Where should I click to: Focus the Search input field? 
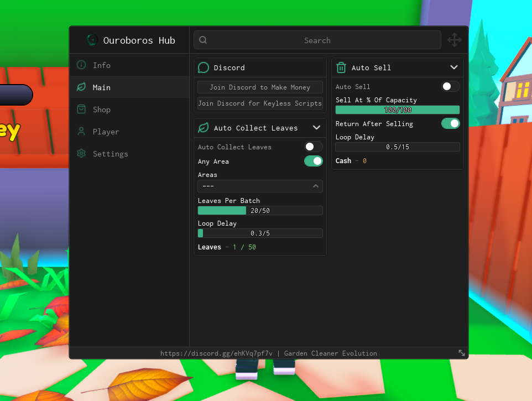point(317,40)
